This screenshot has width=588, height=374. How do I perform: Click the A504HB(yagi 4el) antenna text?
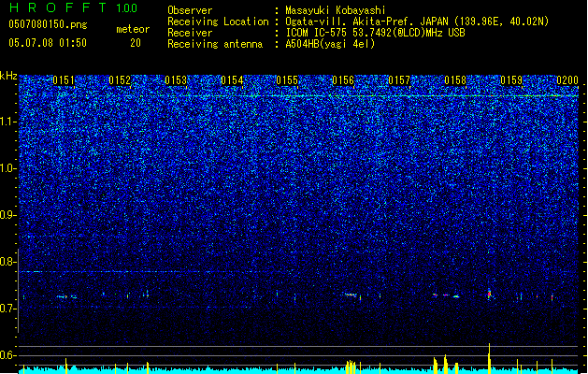pos(330,44)
